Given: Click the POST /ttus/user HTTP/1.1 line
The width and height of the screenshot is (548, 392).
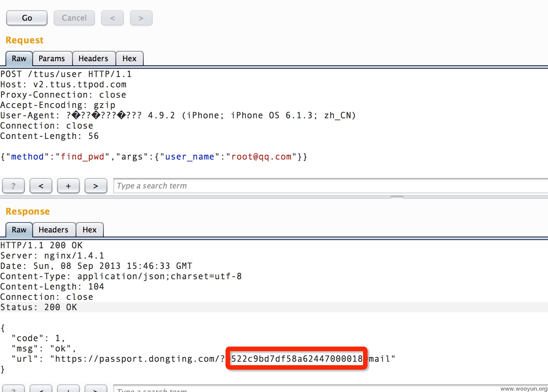Looking at the screenshot, I should click(66, 74).
